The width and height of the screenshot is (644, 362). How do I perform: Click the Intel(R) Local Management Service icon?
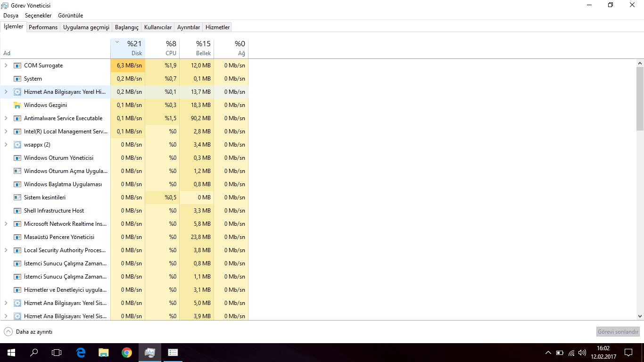tap(17, 132)
